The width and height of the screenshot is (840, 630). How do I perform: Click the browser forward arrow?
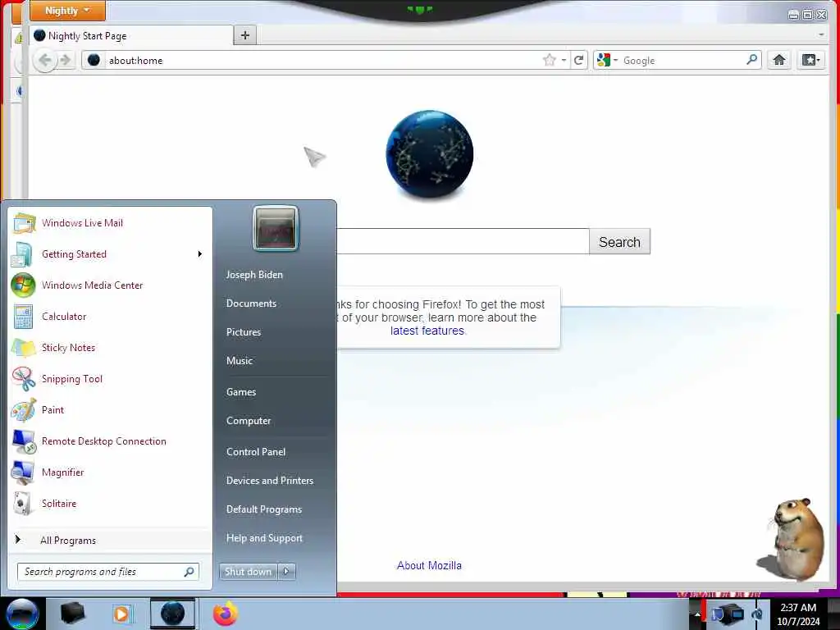[66, 60]
